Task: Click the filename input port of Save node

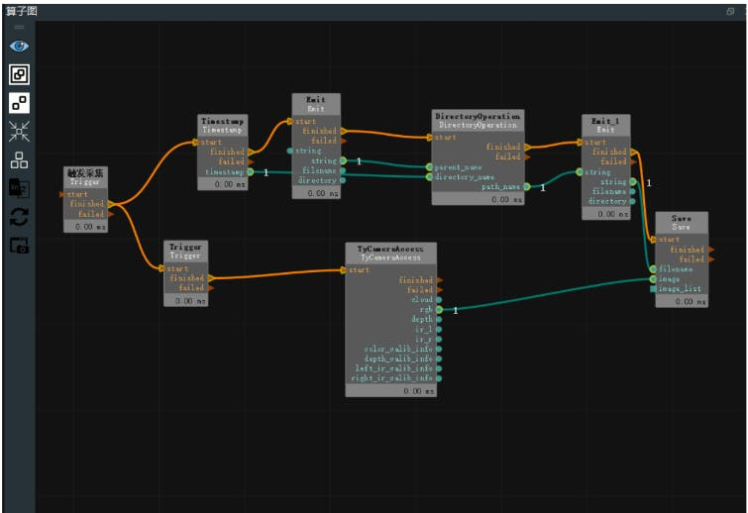Action: click(x=653, y=269)
